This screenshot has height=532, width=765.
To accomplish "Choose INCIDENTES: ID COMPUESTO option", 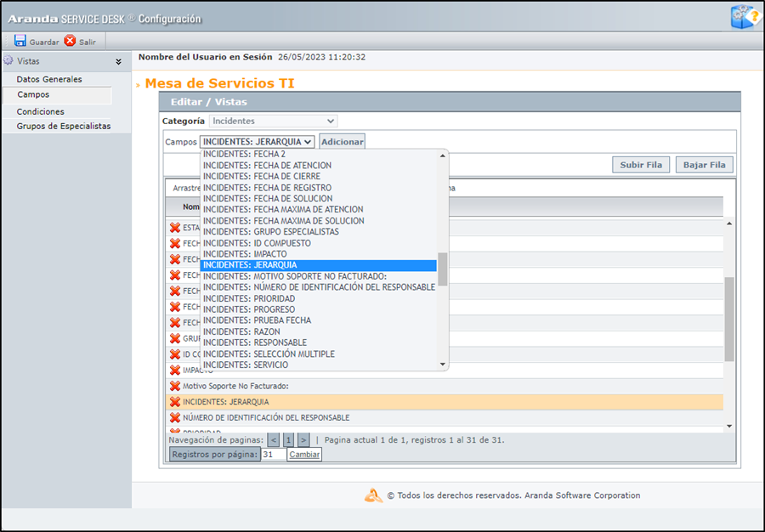I will (x=318, y=243).
